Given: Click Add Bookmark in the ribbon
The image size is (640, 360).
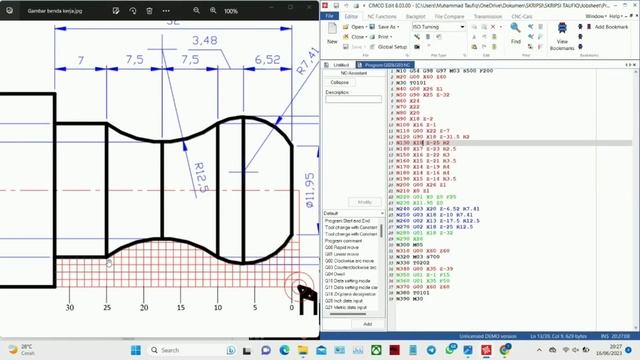Looking at the screenshot, I should (x=608, y=27).
